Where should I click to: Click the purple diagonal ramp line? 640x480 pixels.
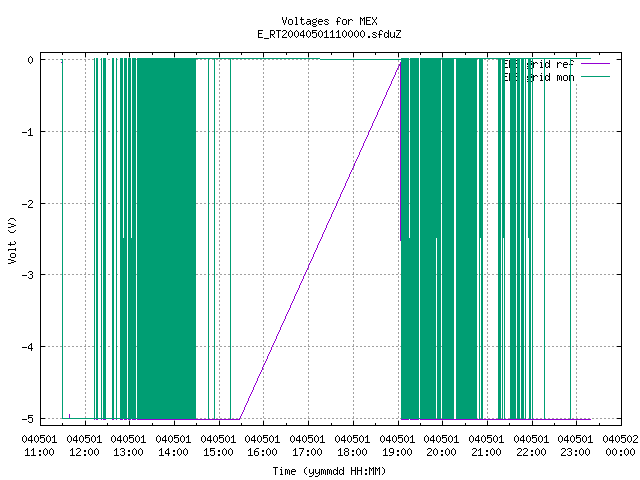click(320, 241)
